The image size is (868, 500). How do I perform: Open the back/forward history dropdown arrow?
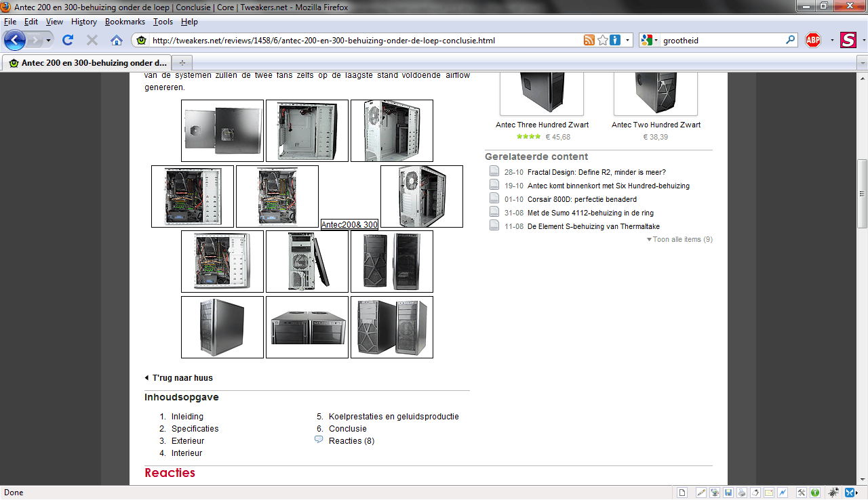tap(49, 41)
